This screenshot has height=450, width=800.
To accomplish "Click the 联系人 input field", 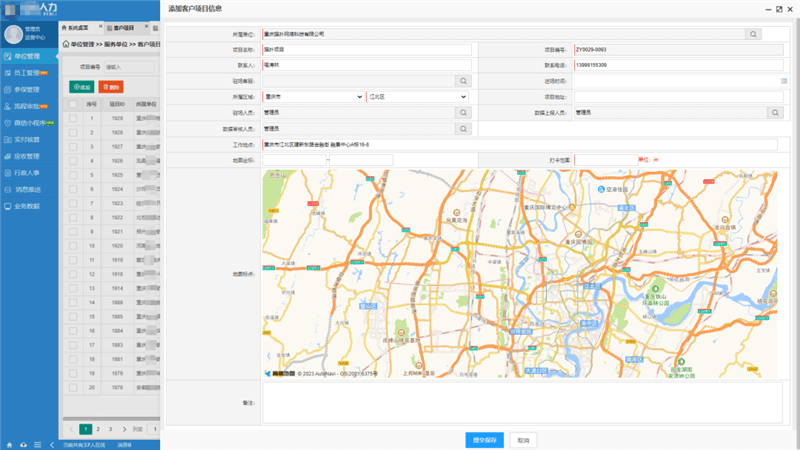I will [366, 65].
